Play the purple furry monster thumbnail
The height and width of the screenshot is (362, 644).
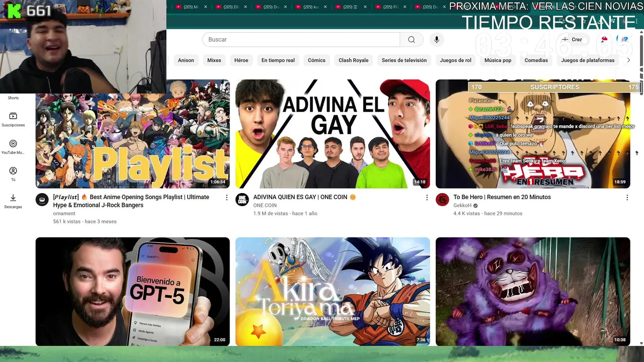pyautogui.click(x=533, y=292)
